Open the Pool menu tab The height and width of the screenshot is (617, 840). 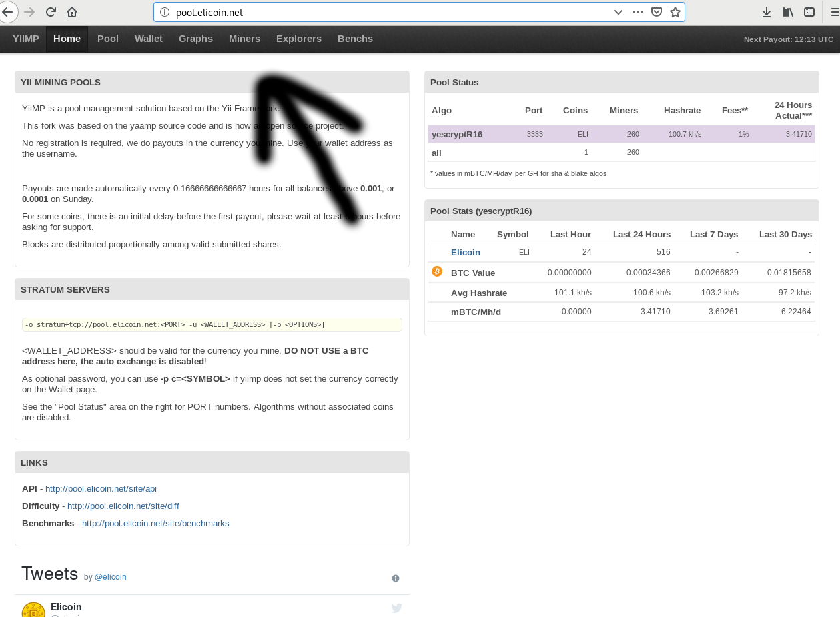tap(108, 39)
